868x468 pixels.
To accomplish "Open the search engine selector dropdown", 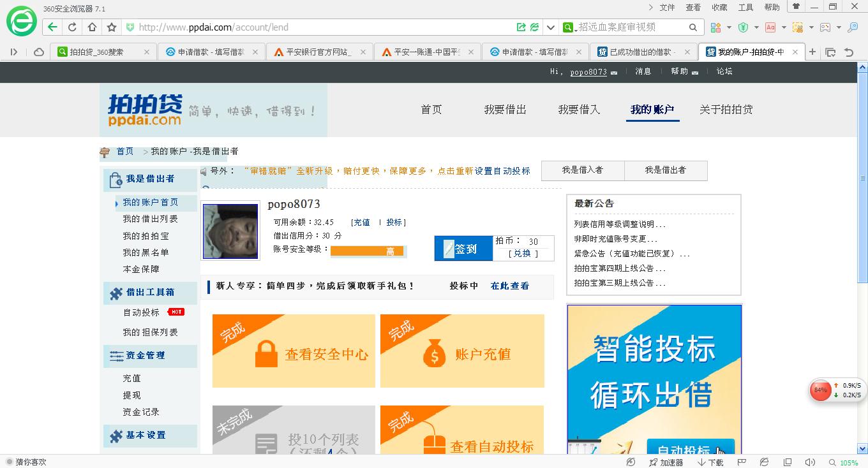I will click(569, 27).
